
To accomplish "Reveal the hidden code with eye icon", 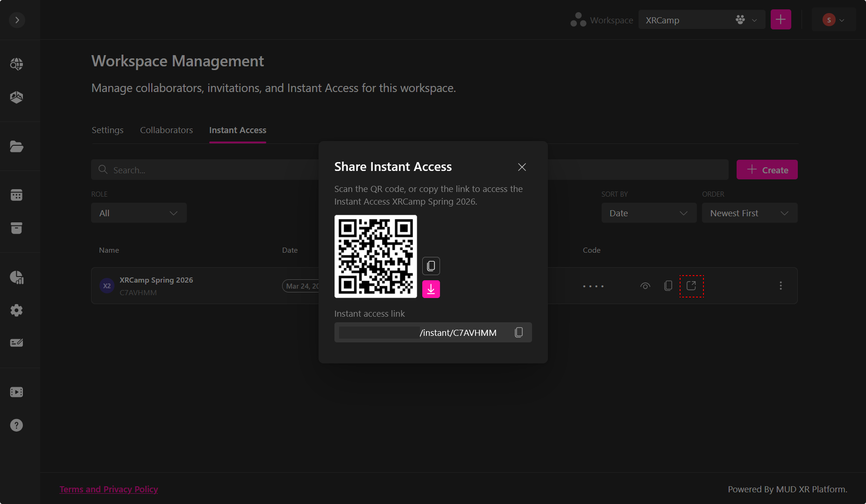I will point(645,286).
